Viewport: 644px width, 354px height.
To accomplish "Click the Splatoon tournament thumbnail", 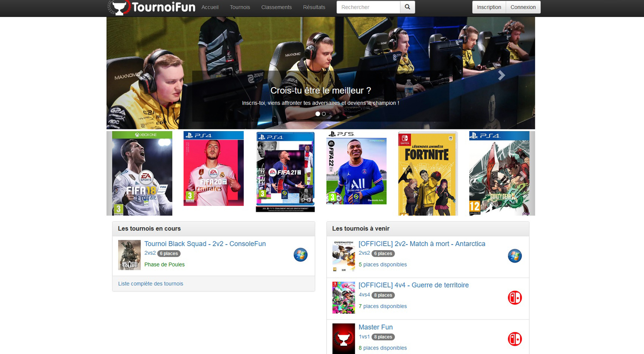I will point(343,298).
